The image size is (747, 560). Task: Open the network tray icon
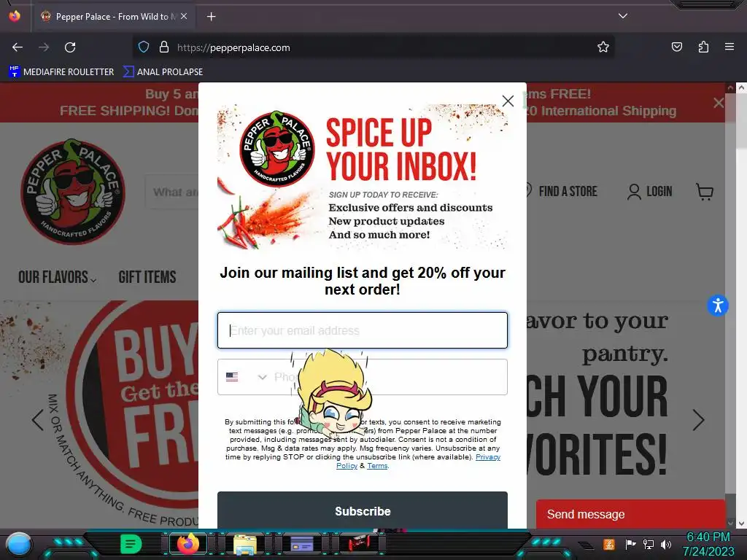(649, 544)
